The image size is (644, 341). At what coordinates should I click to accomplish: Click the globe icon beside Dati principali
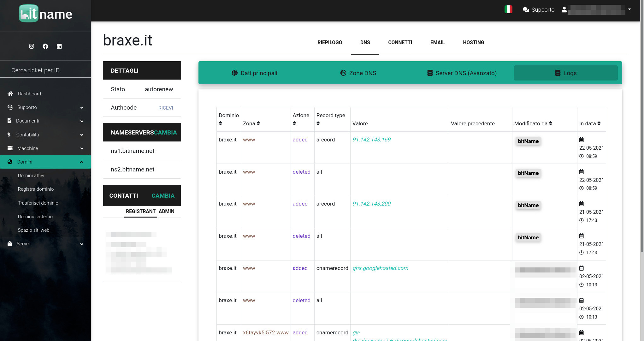(x=235, y=73)
